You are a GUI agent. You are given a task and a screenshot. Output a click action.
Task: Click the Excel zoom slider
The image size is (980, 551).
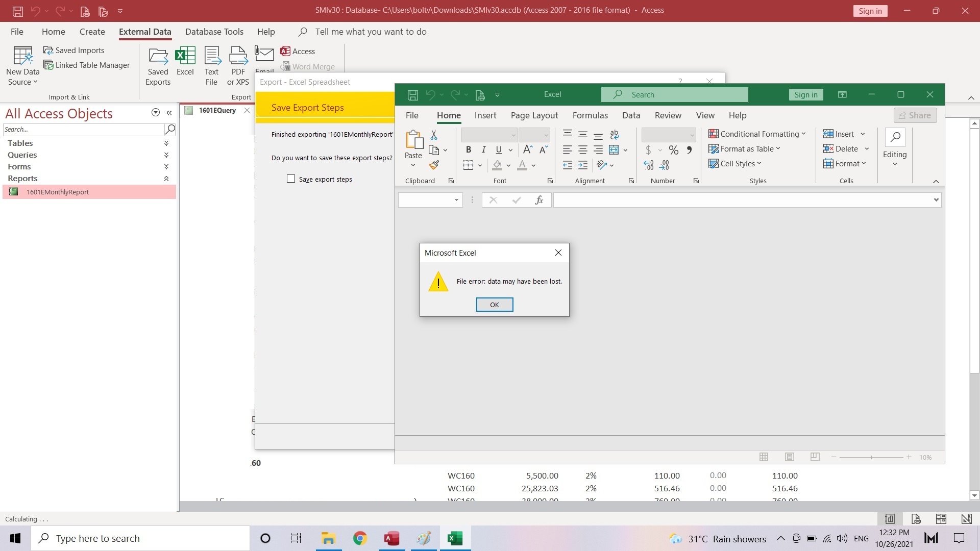pos(871,457)
